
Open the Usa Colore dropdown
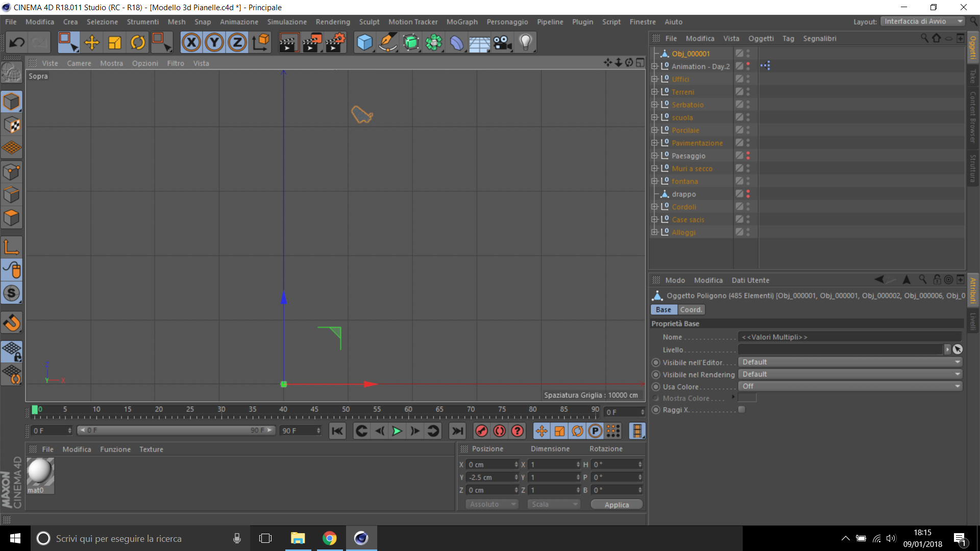pos(850,387)
